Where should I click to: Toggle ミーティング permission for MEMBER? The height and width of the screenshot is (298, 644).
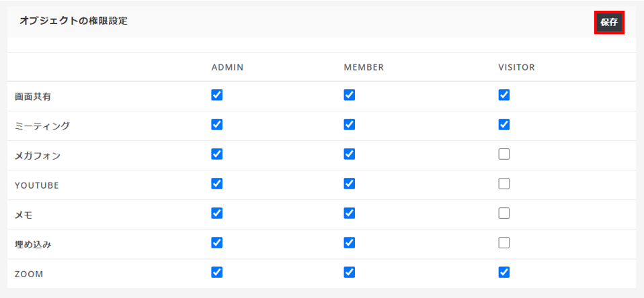[x=349, y=125]
